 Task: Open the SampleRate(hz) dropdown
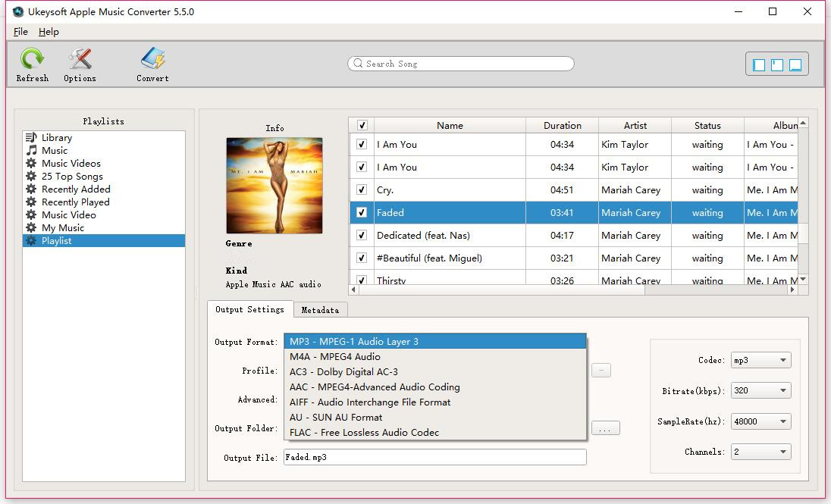(760, 421)
